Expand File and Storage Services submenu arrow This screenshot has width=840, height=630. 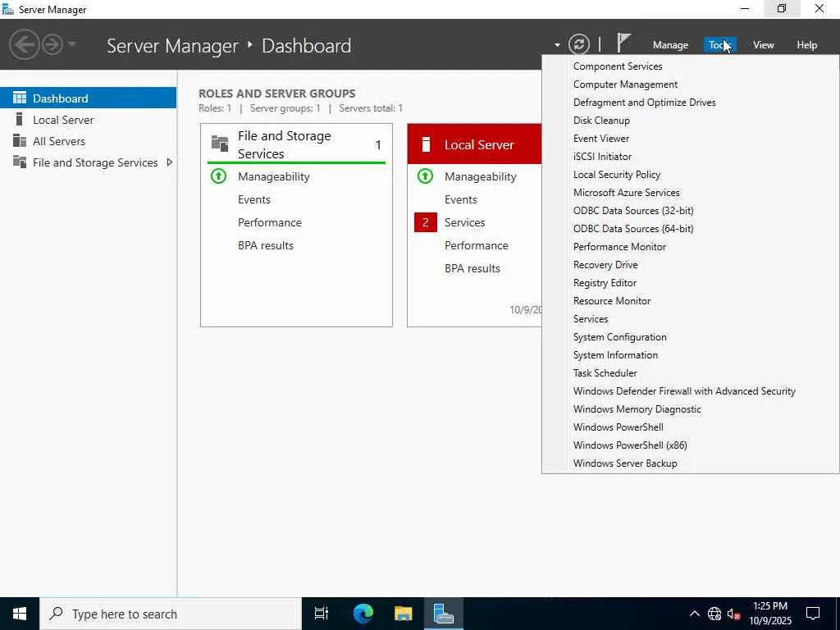[x=169, y=162]
